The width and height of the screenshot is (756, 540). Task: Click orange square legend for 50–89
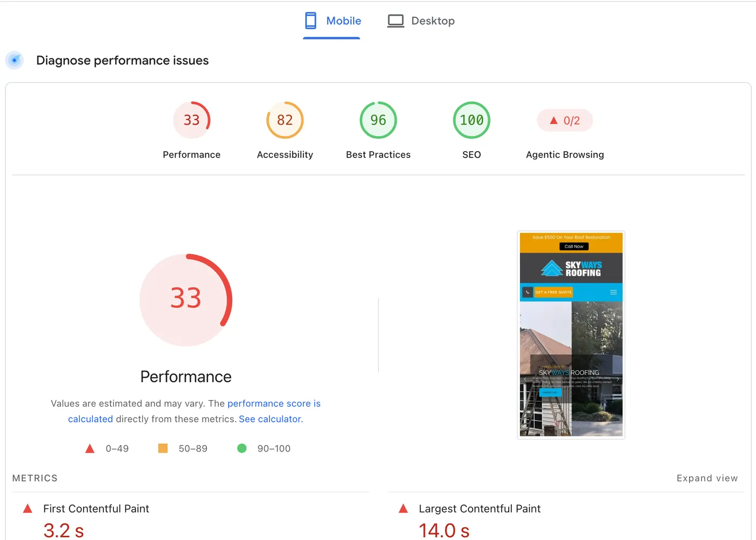point(163,448)
